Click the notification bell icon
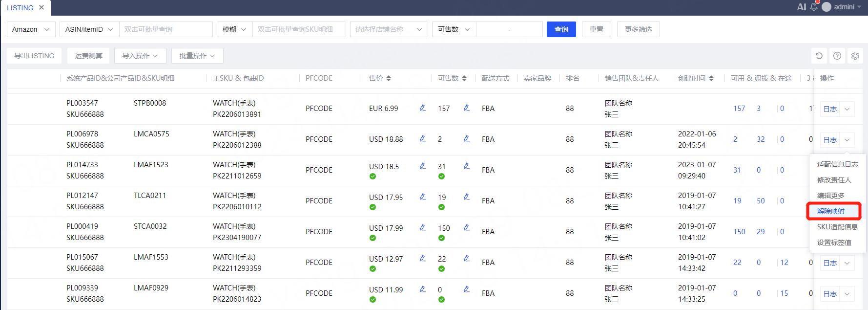 point(813,7)
